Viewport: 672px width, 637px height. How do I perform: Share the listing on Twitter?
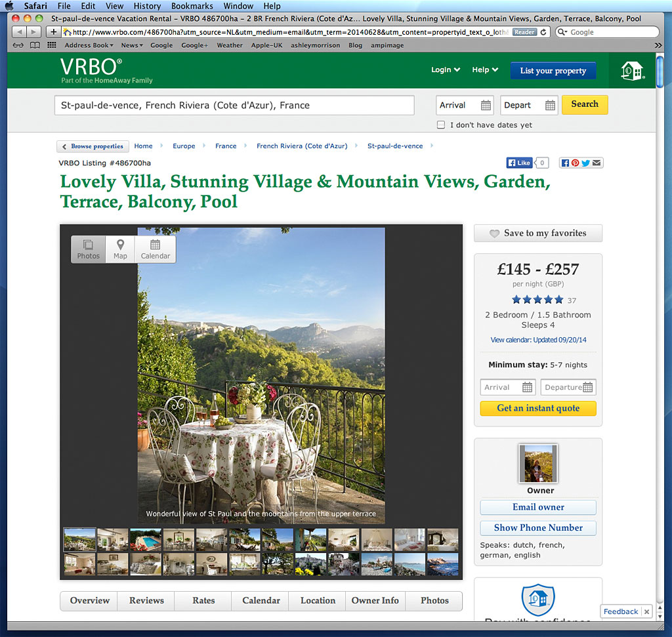pos(584,163)
